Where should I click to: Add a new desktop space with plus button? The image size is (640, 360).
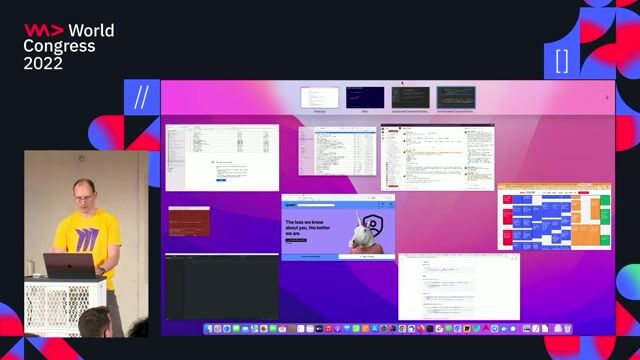[607, 98]
